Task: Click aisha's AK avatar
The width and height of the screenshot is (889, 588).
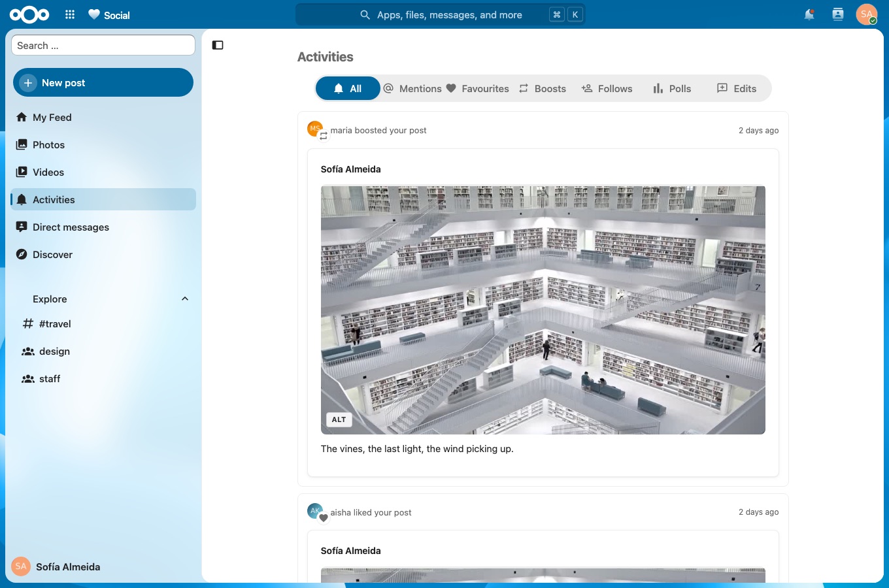Action: (x=315, y=511)
